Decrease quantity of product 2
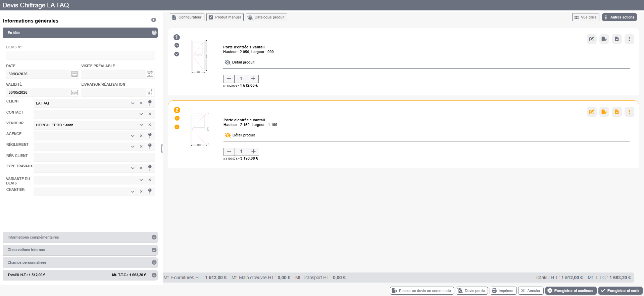Image resolution: width=644 pixels, height=296 pixels. coord(229,152)
